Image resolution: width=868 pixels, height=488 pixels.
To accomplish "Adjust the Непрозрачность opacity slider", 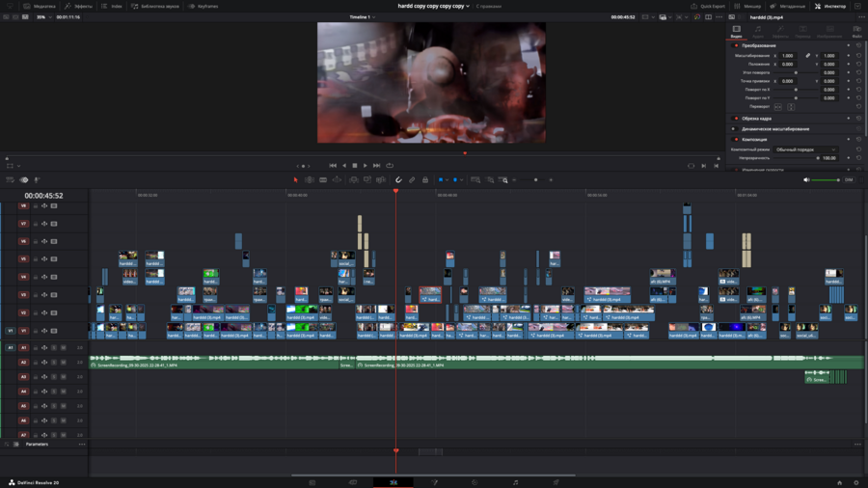I will [x=796, y=158].
